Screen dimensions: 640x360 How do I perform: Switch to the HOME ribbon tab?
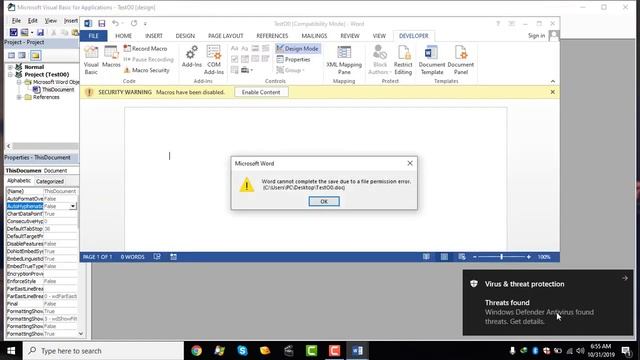(x=123, y=36)
